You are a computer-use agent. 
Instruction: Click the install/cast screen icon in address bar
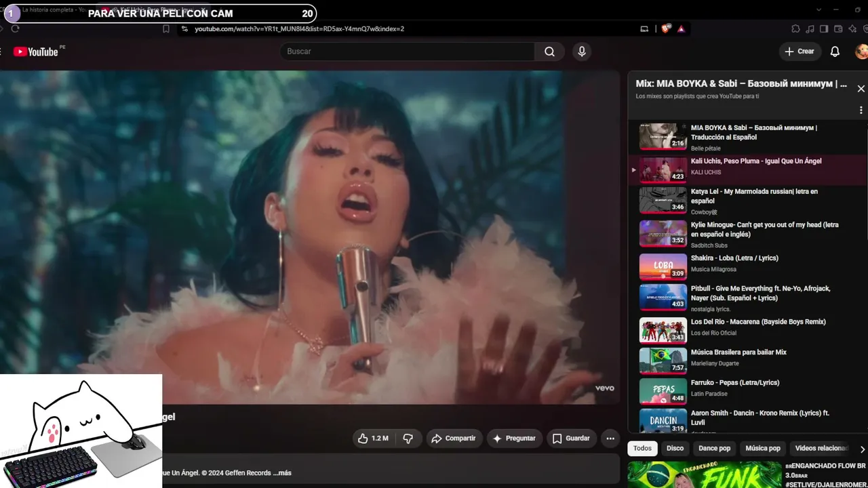point(644,28)
